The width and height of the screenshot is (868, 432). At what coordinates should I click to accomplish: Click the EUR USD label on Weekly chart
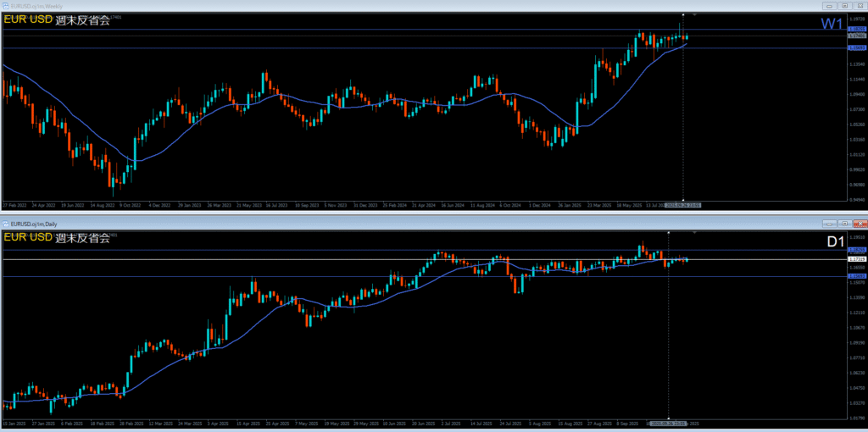click(x=28, y=21)
